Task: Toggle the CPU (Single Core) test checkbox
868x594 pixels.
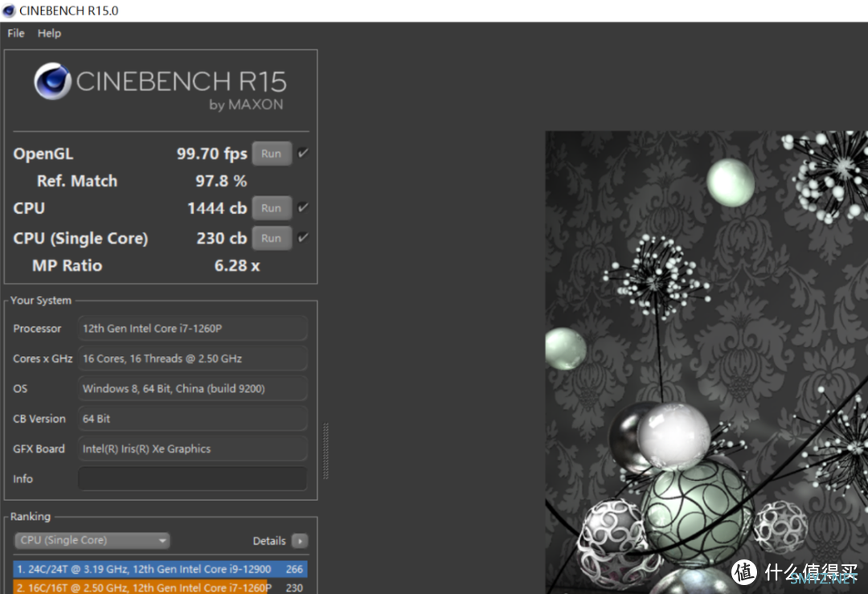Action: [x=303, y=237]
